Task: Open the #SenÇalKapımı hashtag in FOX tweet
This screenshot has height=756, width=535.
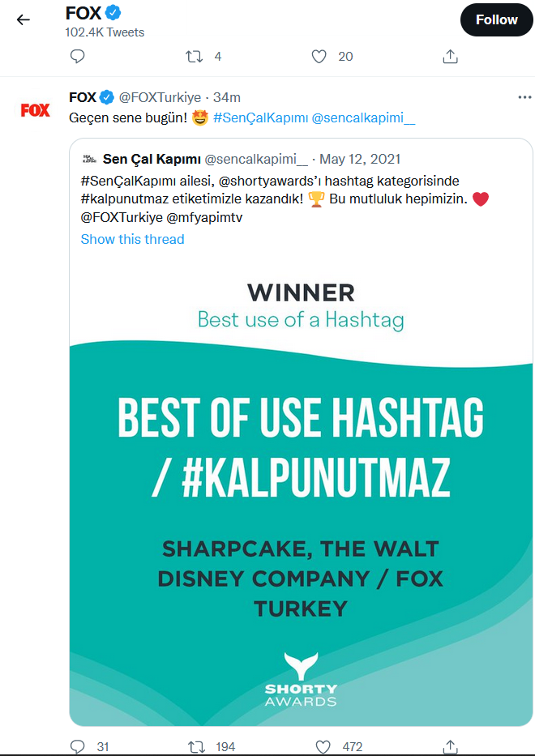Action: tap(260, 118)
